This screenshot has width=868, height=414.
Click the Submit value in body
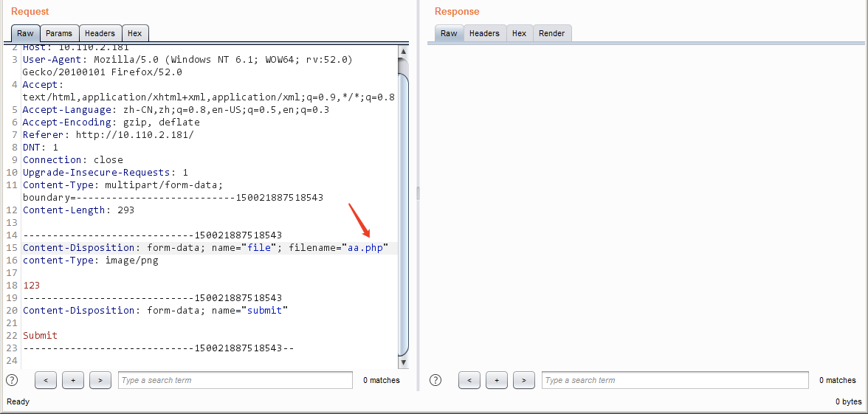pos(41,335)
